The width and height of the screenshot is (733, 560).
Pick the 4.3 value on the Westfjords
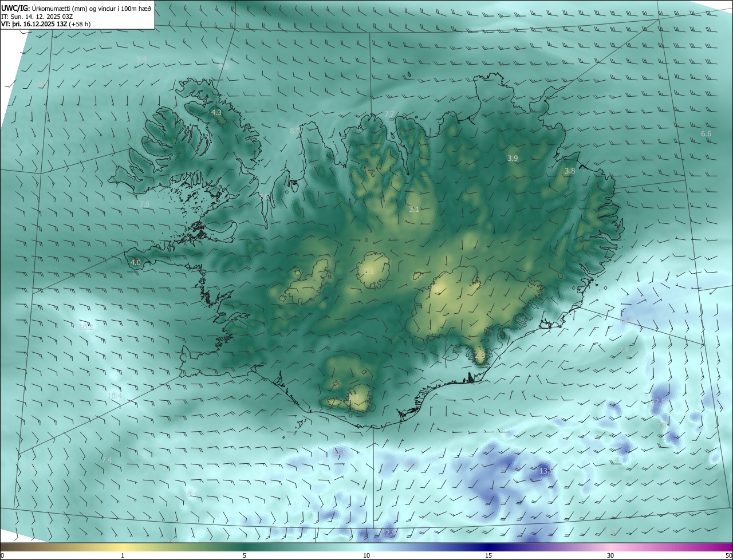coord(216,113)
